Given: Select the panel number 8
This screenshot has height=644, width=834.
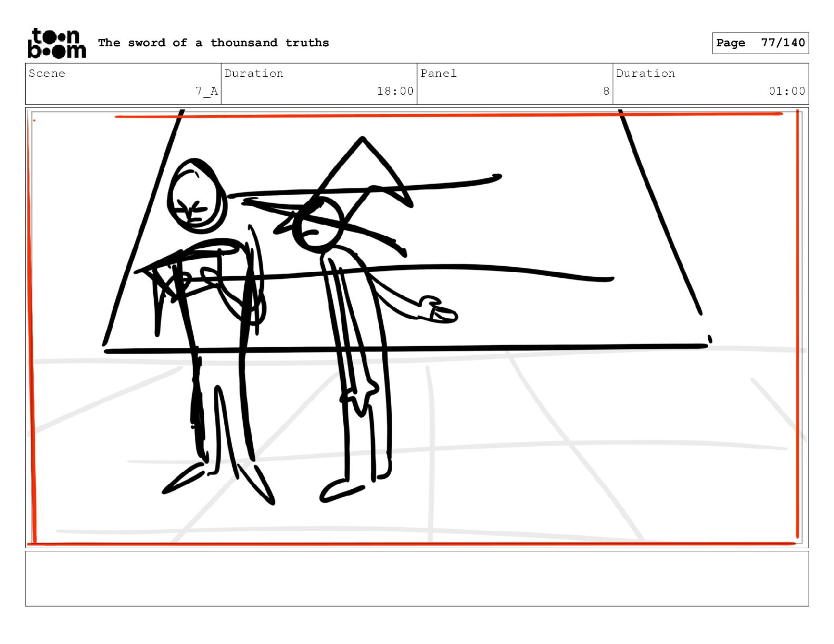Looking at the screenshot, I should coord(606,91).
